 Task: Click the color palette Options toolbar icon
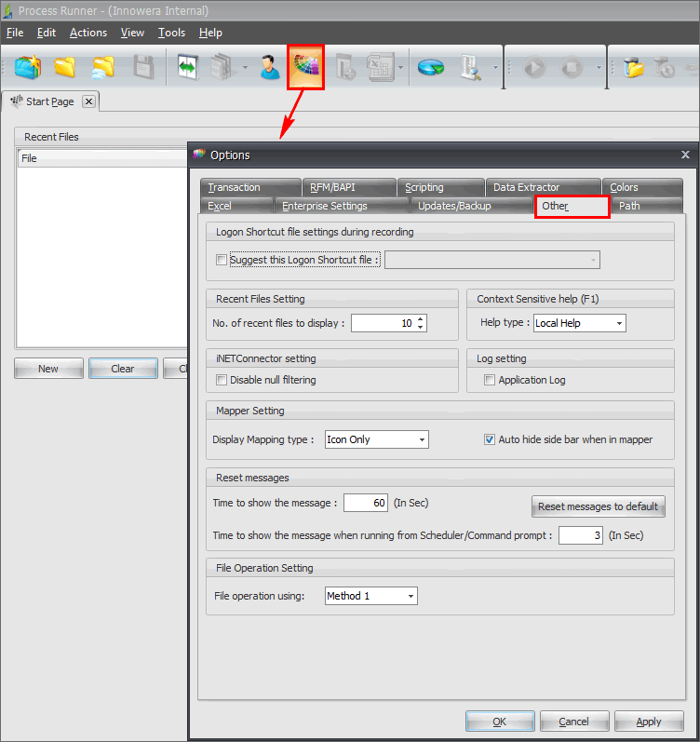pyautogui.click(x=305, y=67)
